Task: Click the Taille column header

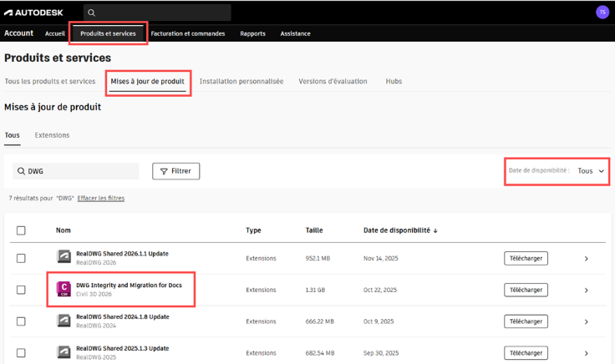Action: 314,230
